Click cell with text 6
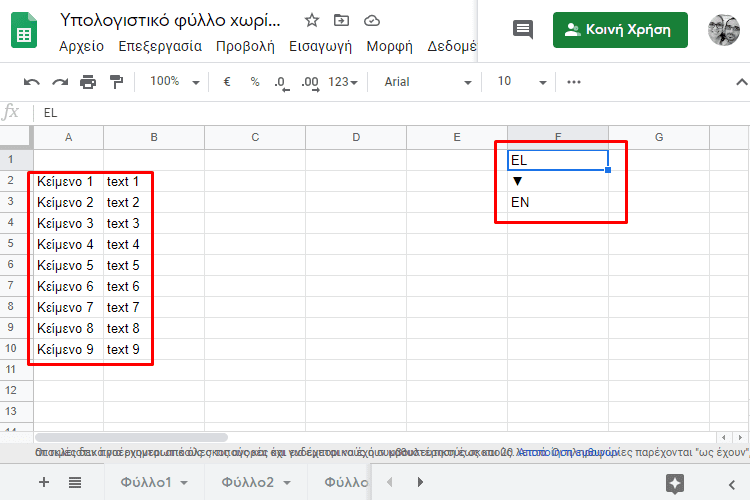The width and height of the screenshot is (750, 500). pos(154,286)
